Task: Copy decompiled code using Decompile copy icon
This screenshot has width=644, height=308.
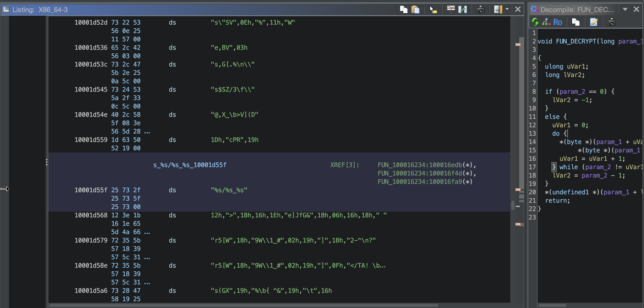Action: click(x=576, y=22)
